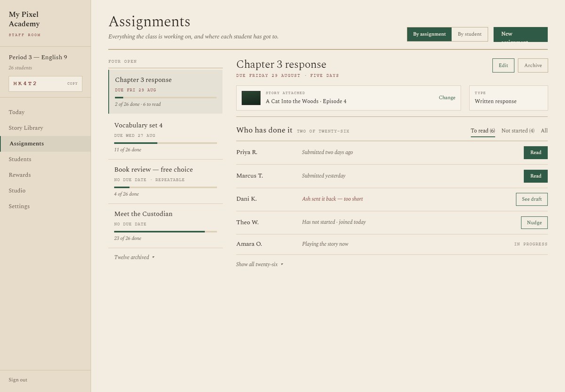
Task: Select the Chapter 3 response assignment card
Action: tap(165, 92)
